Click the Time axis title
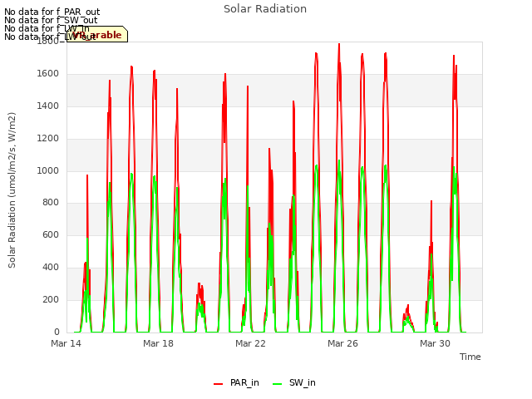Viewport: 532px width, 399px height. click(x=470, y=357)
